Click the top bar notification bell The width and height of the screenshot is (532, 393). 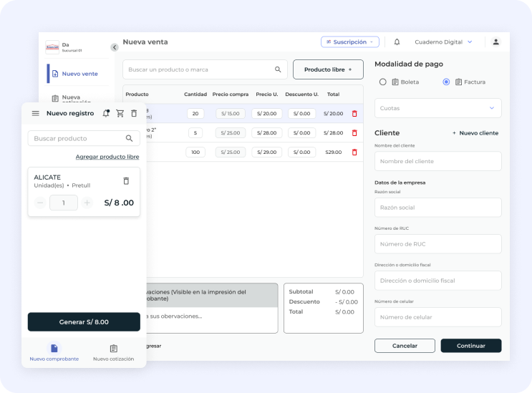click(x=397, y=42)
